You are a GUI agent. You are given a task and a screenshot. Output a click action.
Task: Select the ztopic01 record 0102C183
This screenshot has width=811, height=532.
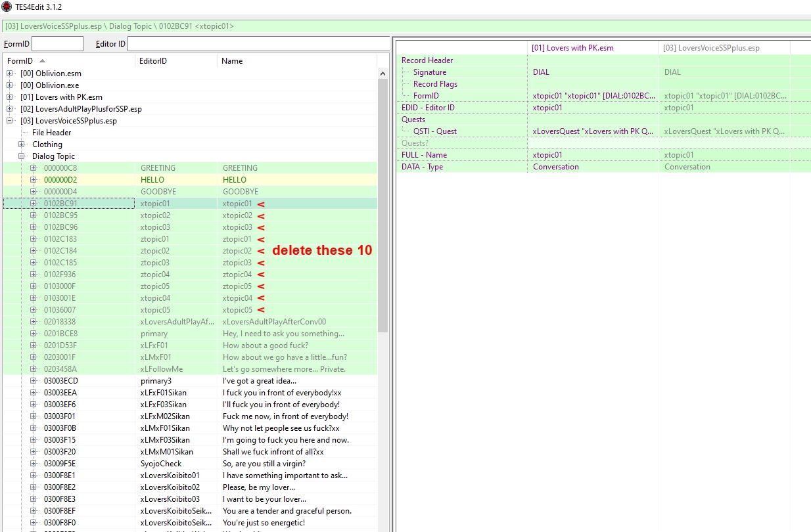coord(190,239)
